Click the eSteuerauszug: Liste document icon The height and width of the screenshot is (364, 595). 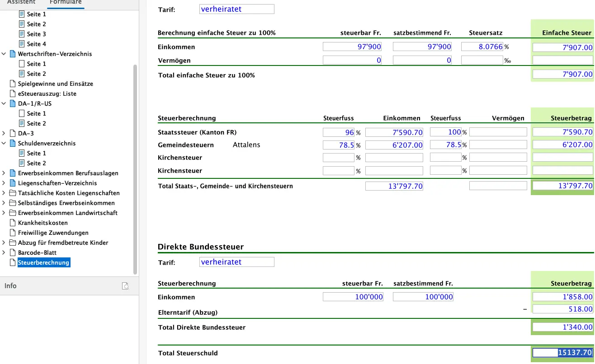pos(13,93)
